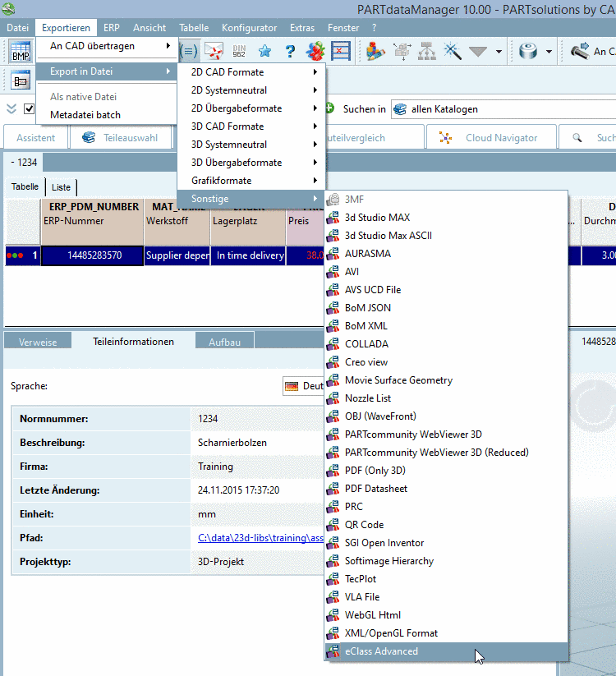Open the 'allen Katalogen' search scope dropdown

click(503, 109)
